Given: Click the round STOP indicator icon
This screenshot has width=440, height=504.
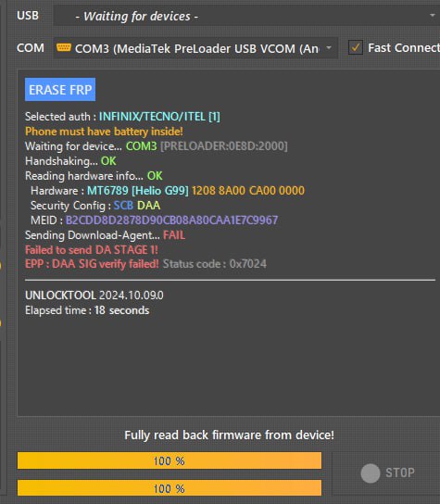Looking at the screenshot, I should (x=371, y=473).
